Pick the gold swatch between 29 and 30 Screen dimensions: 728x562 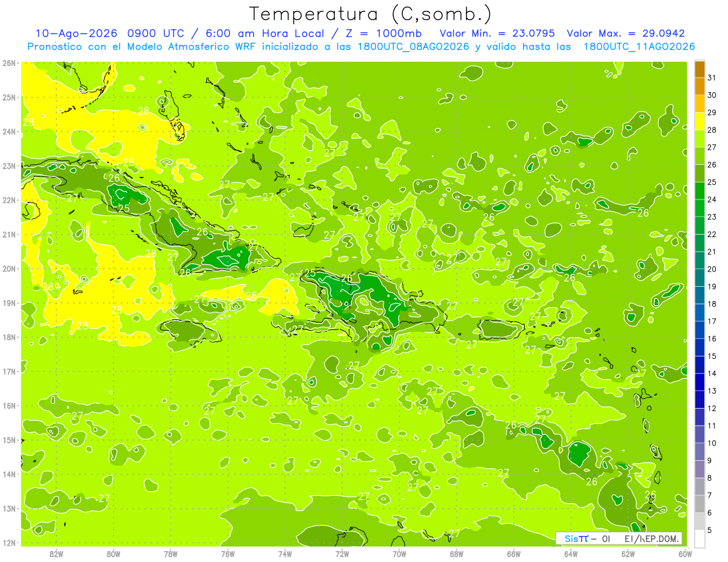[x=699, y=104]
